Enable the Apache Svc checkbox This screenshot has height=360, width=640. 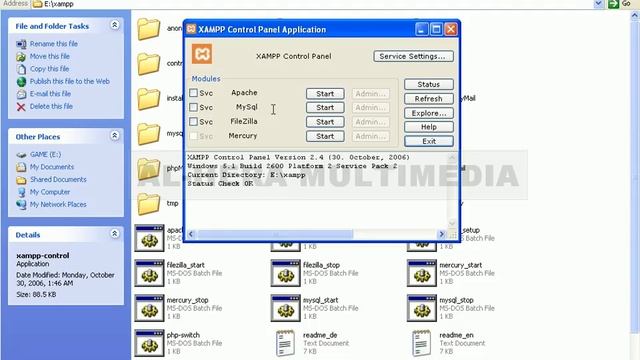tap(193, 93)
